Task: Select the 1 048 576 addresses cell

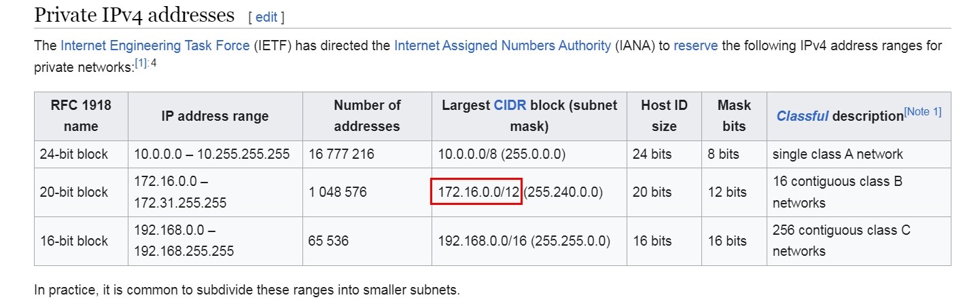Action: tap(337, 192)
